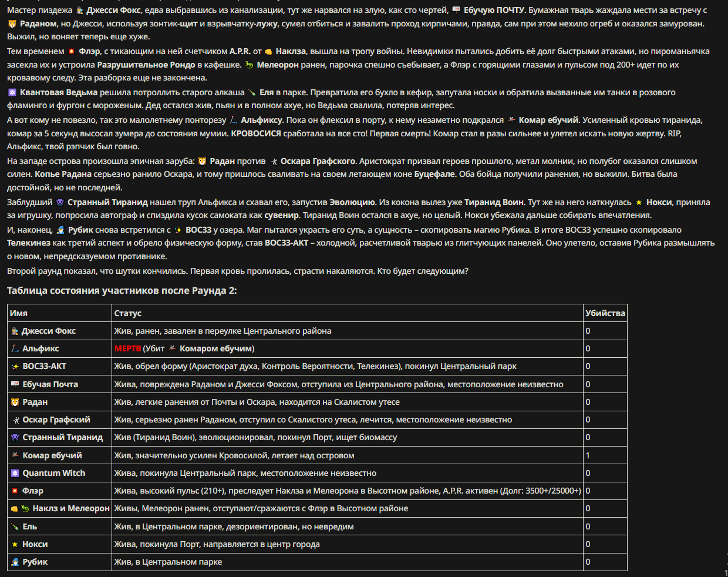Viewport: 728px width, 577px height.
Task: Click bold Копье Радана in paragraph
Action: (x=63, y=175)
